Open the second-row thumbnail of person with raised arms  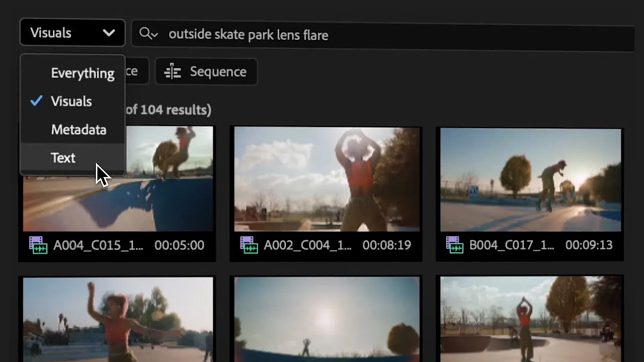531,319
